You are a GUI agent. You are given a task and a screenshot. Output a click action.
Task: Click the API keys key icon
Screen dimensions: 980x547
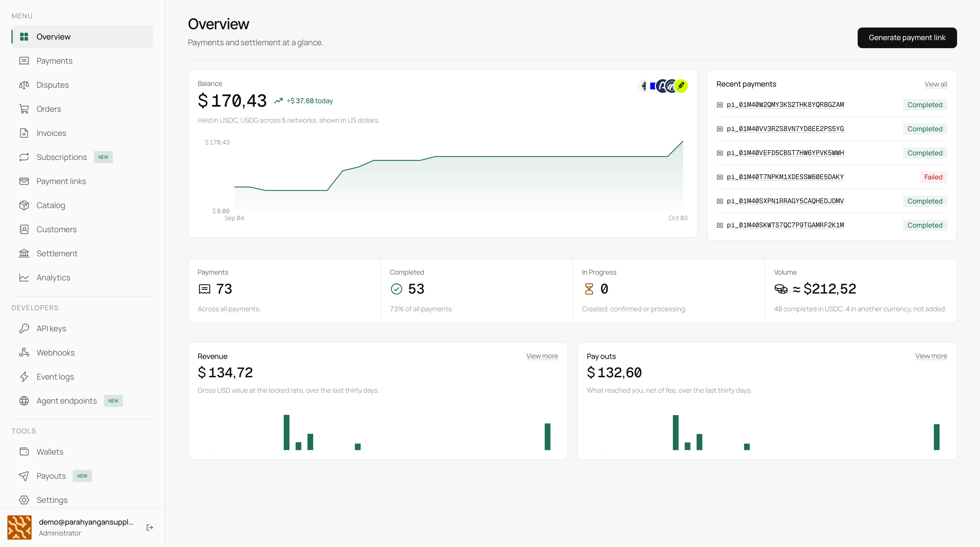pos(24,329)
